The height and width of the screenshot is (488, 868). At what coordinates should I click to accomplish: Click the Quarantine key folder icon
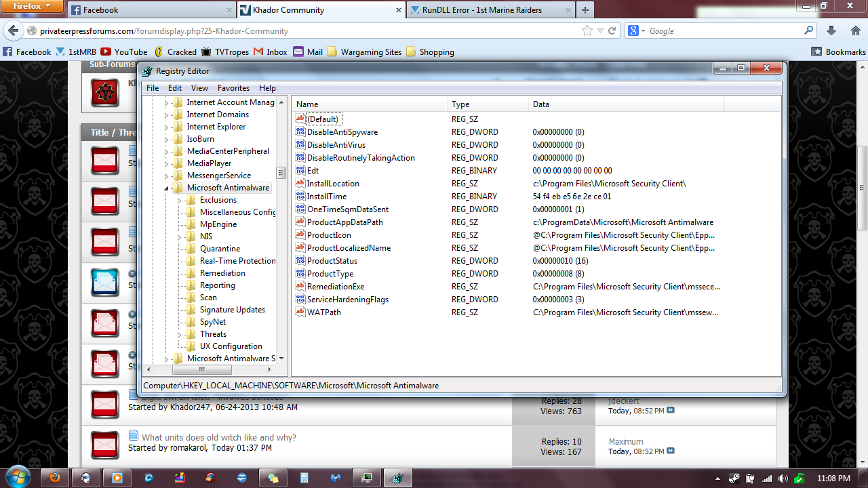[191, 249]
